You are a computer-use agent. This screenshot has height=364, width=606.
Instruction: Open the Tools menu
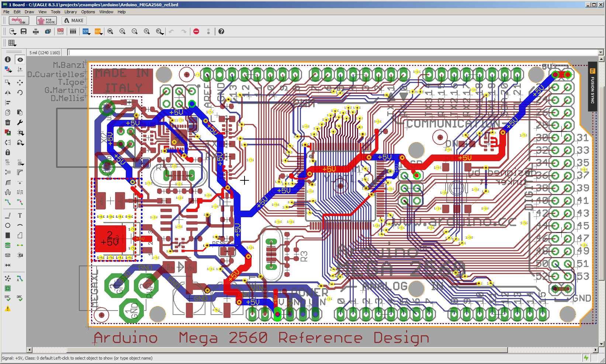(55, 12)
